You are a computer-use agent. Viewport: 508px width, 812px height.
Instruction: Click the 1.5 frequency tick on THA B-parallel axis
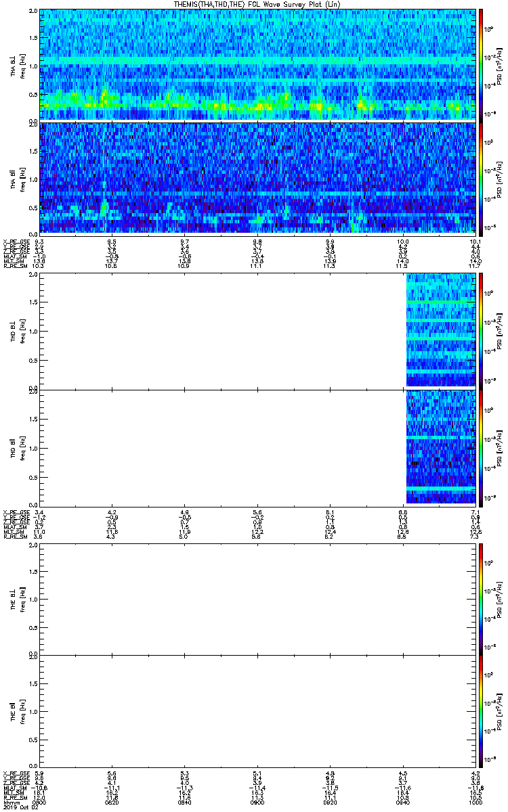click(x=33, y=152)
